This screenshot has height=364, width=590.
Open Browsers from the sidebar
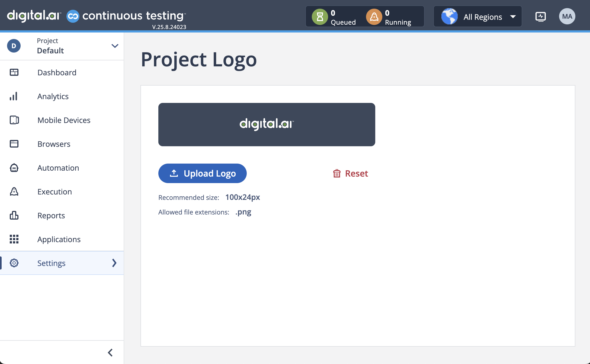tap(62, 144)
